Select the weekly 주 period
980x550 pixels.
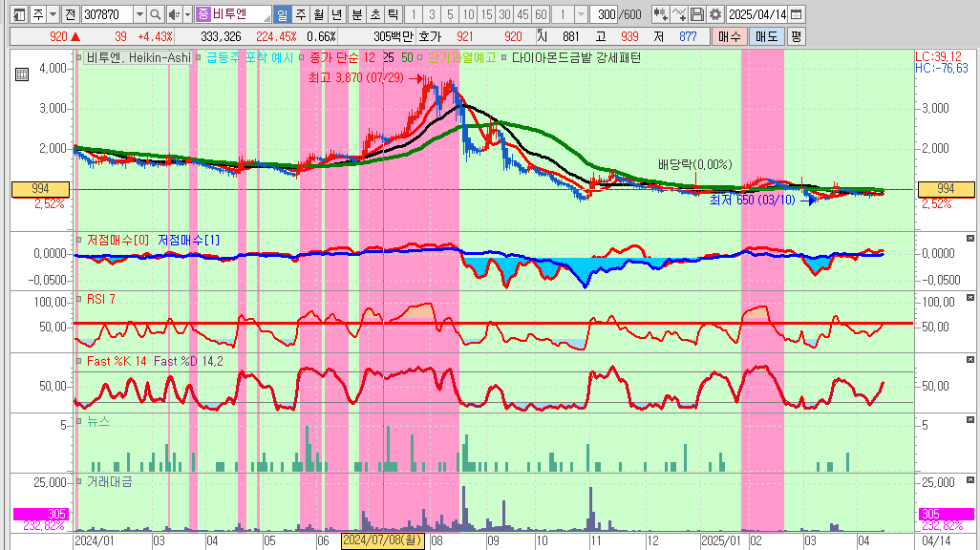click(301, 13)
